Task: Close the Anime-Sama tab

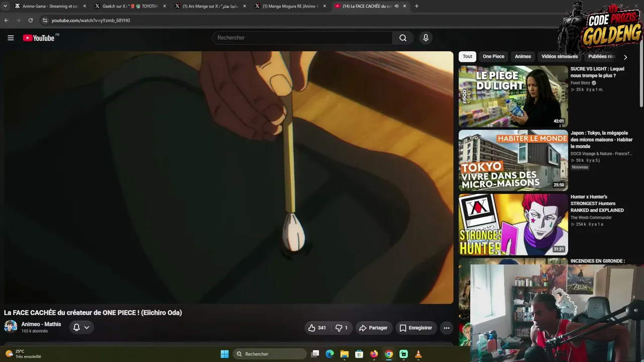Action: pyautogui.click(x=85, y=6)
